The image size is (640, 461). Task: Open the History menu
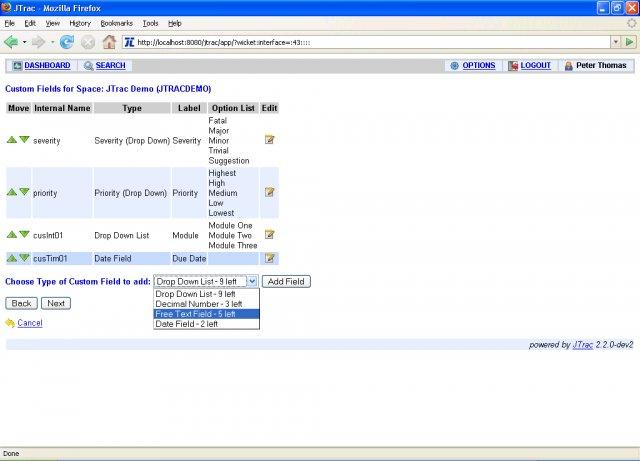click(x=80, y=22)
